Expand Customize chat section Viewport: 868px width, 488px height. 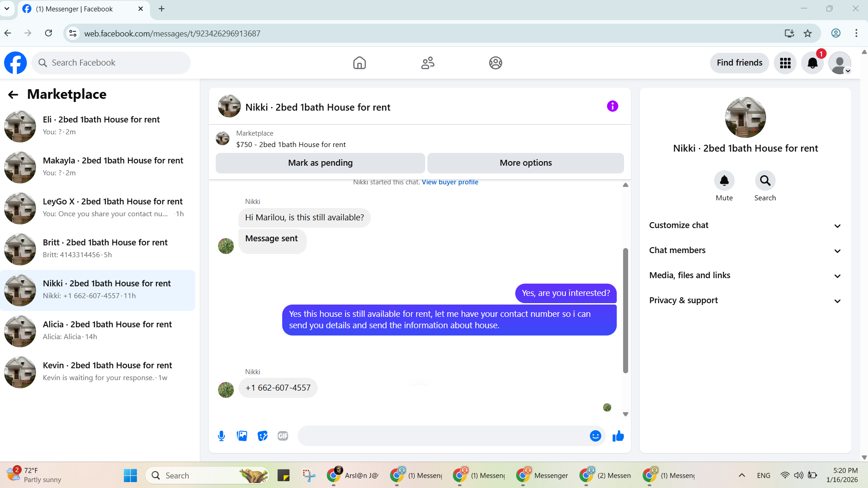(x=745, y=226)
